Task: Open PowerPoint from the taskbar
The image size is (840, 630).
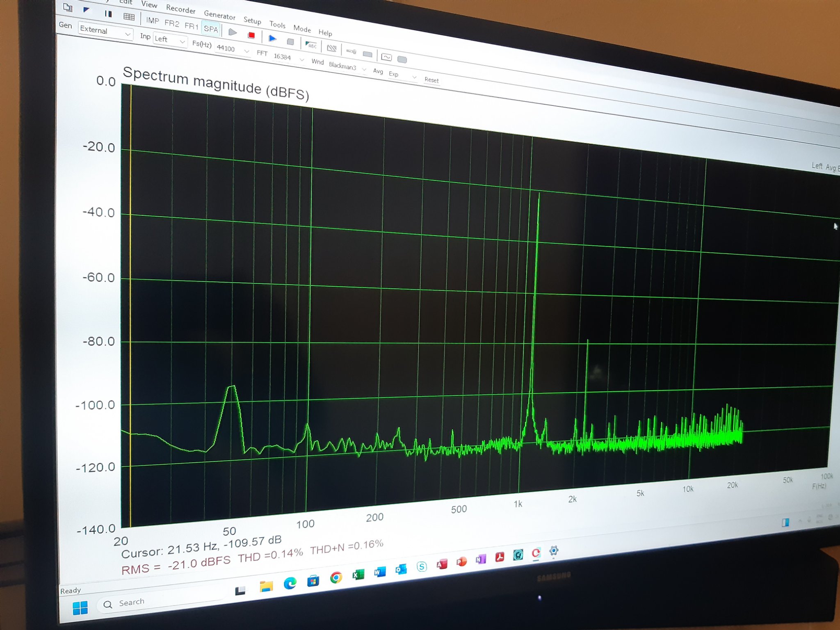Action: point(461,562)
